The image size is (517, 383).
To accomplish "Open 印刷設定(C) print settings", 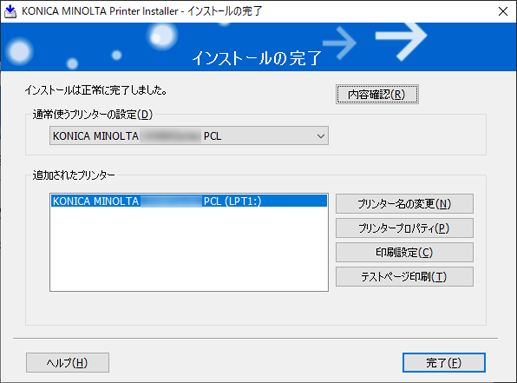I will coord(404,252).
